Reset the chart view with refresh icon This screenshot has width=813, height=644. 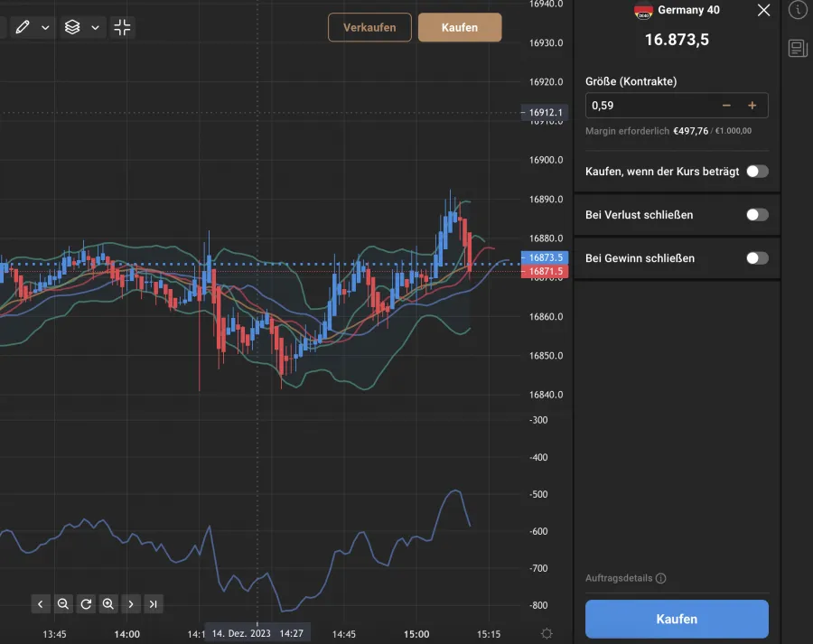point(86,603)
